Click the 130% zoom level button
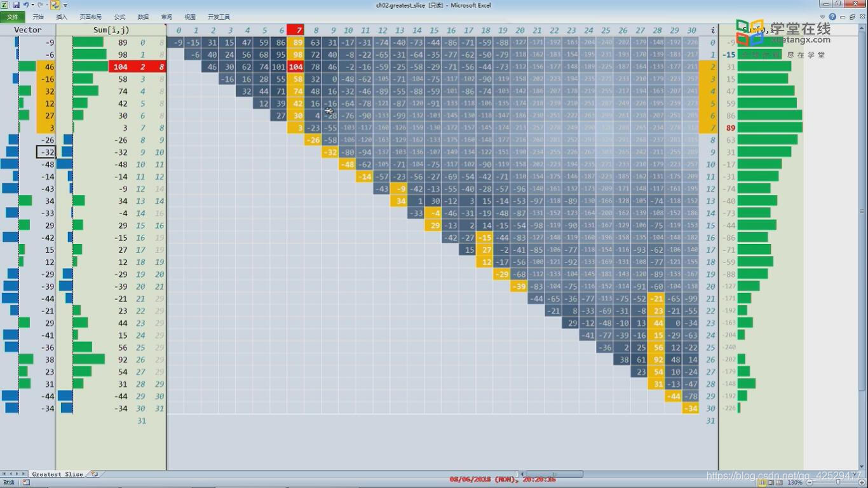Image resolution: width=868 pixels, height=488 pixels. click(x=794, y=483)
